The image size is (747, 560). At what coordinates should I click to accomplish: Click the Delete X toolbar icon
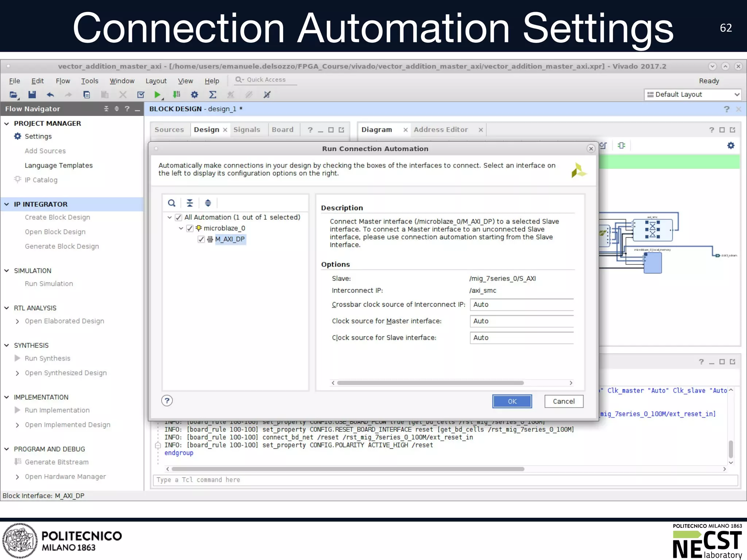(x=123, y=95)
